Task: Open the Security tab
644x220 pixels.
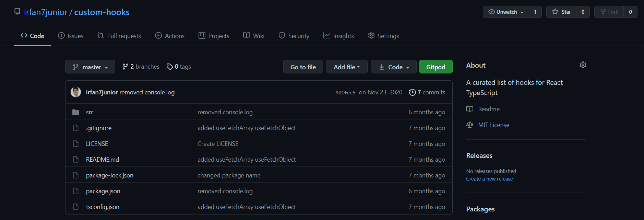Action: [x=294, y=36]
